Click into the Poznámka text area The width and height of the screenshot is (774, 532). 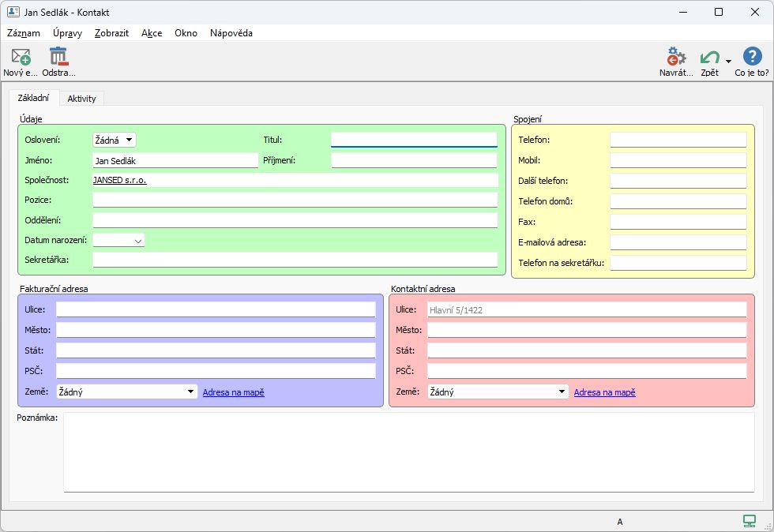[x=408, y=451]
